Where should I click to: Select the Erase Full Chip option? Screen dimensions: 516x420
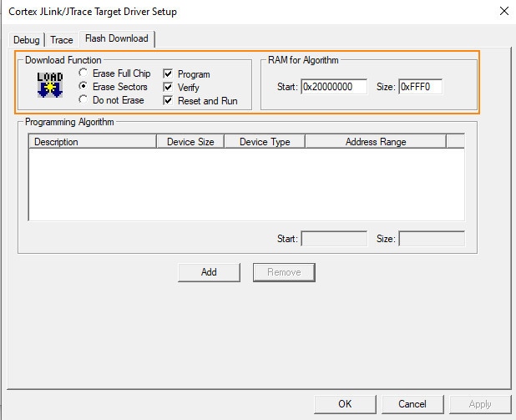(x=83, y=73)
